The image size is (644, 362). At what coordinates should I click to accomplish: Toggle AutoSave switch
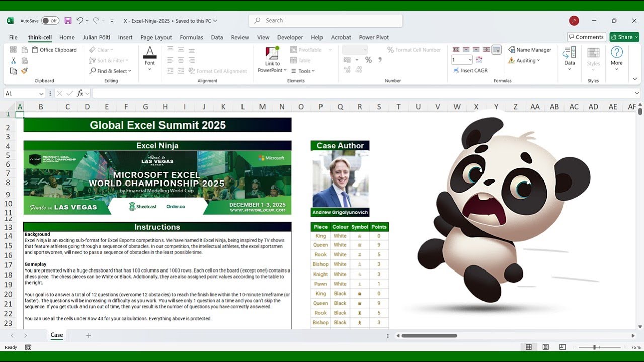tap(50, 21)
